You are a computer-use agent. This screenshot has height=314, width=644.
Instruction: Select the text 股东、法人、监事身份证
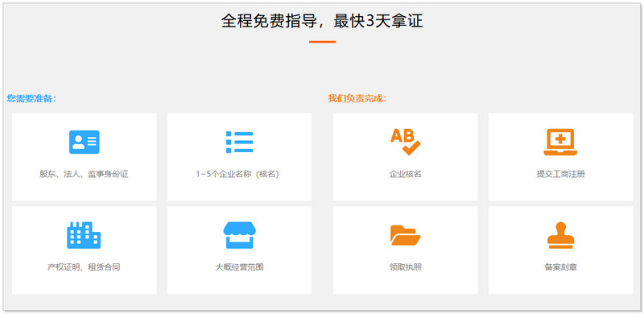(84, 174)
